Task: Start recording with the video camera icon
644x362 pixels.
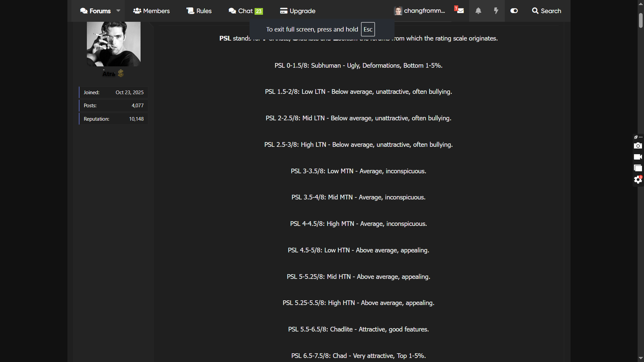Action: [x=638, y=157]
